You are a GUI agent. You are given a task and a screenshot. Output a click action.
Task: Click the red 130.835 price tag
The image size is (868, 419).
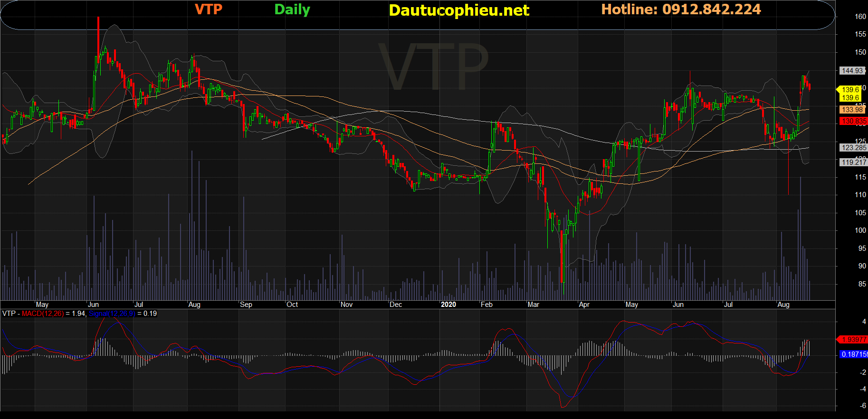click(853, 121)
